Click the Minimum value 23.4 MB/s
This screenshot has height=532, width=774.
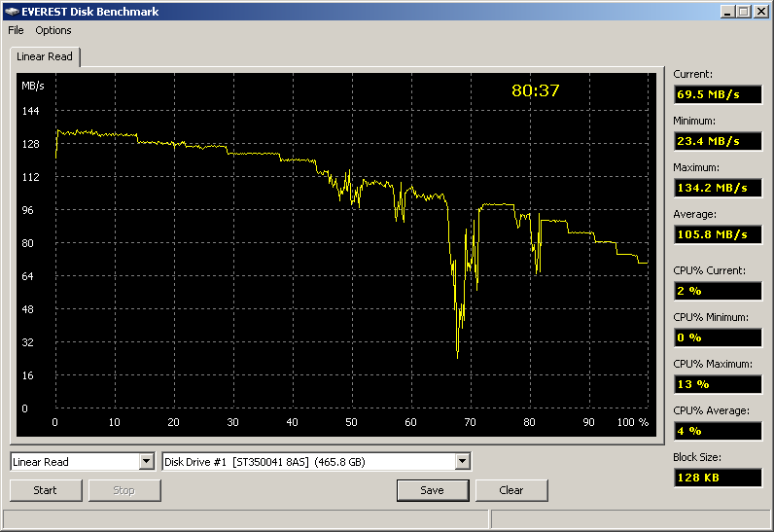(x=718, y=141)
